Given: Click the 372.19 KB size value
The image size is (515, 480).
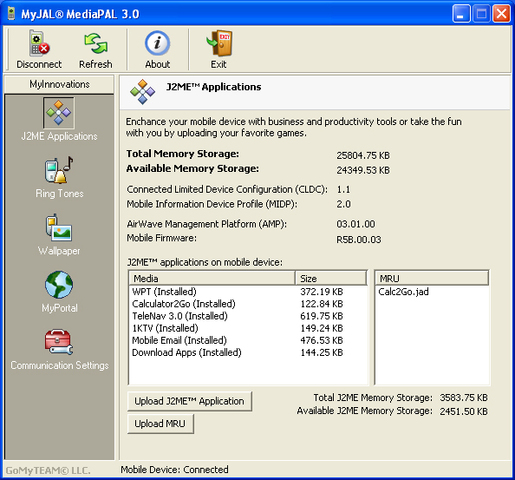Looking at the screenshot, I should [322, 292].
